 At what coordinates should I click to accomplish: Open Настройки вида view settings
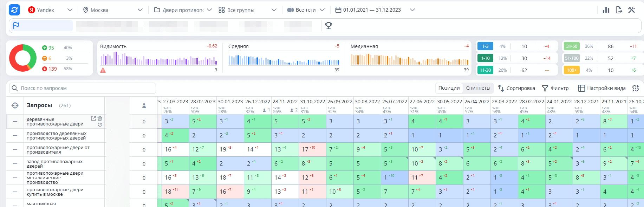tap(602, 88)
